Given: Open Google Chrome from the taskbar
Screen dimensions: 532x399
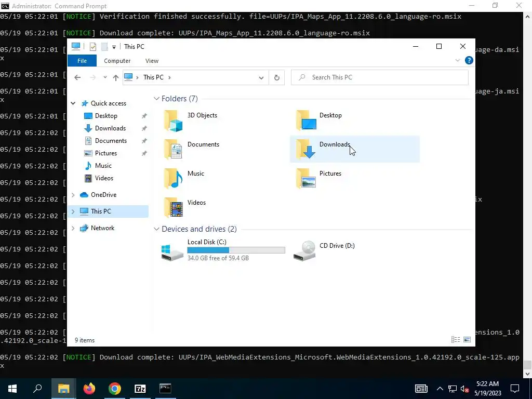Looking at the screenshot, I should (115, 389).
